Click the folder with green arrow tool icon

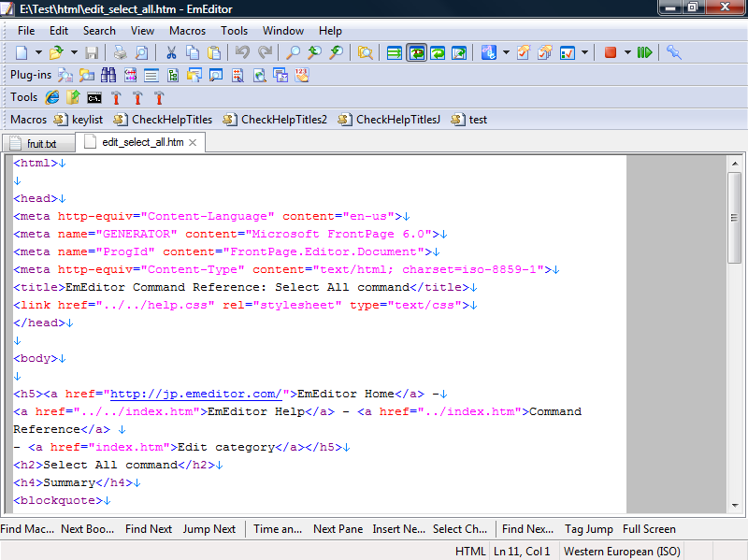point(73,97)
